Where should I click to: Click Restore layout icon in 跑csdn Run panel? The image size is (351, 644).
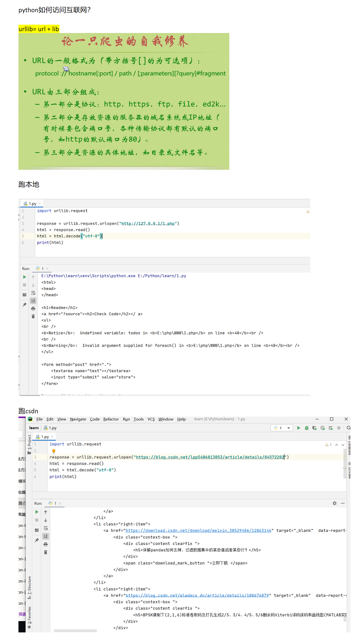point(37,530)
